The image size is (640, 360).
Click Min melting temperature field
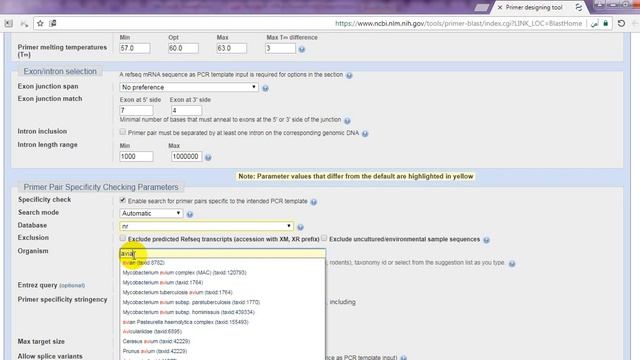click(x=135, y=48)
